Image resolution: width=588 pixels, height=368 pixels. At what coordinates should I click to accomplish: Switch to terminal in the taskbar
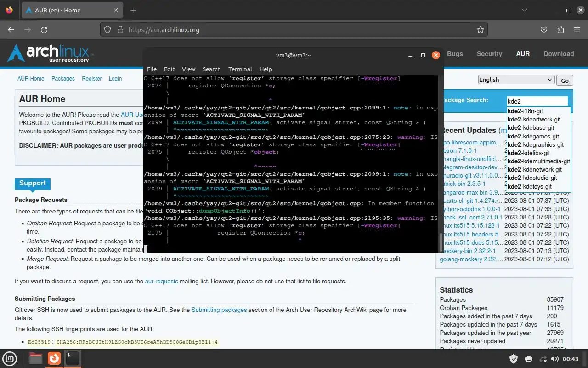coord(73,358)
